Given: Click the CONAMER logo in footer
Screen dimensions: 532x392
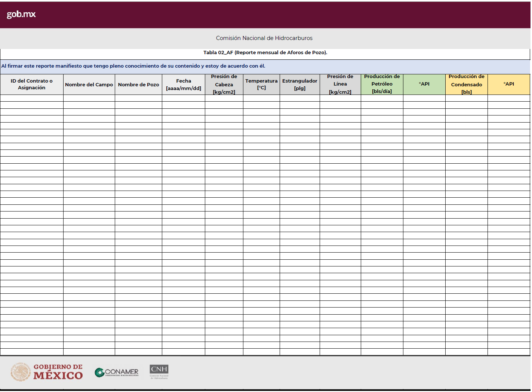Looking at the screenshot, I should pyautogui.click(x=117, y=372).
